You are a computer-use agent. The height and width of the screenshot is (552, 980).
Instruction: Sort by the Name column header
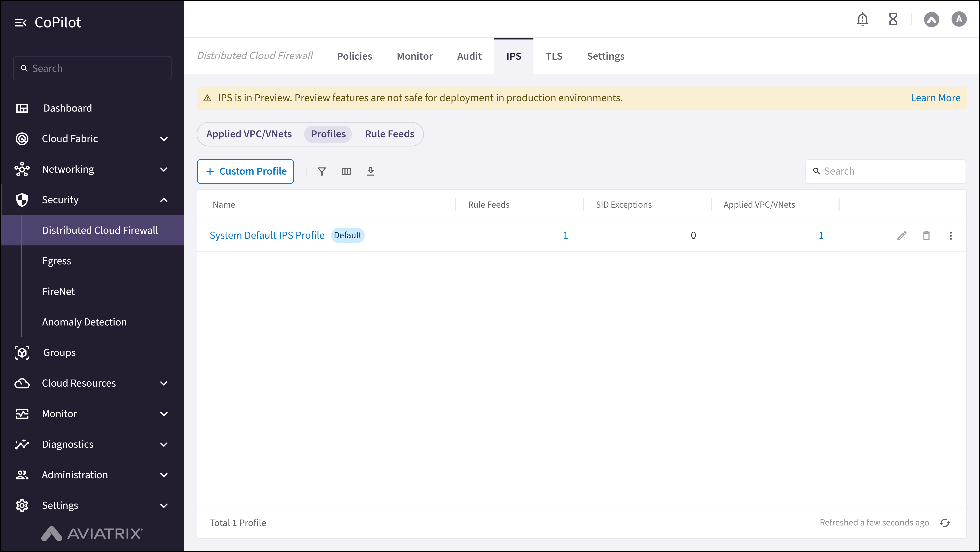pyautogui.click(x=224, y=205)
